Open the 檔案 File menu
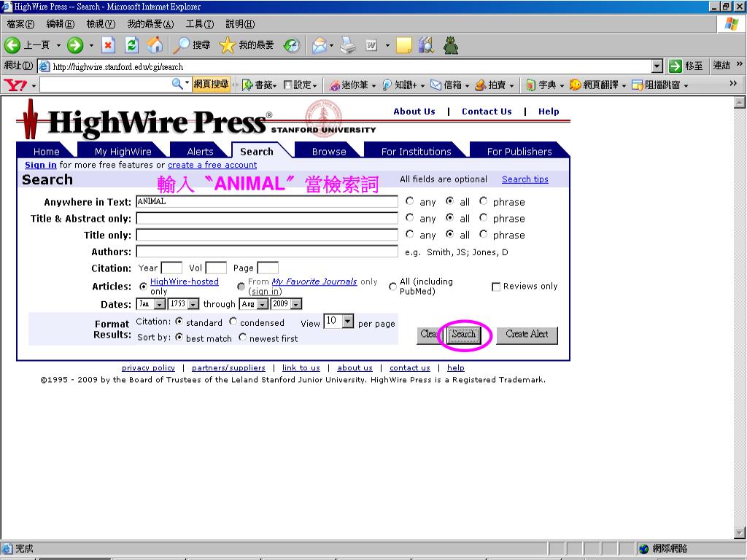Viewport: 747px width, 560px height. [x=20, y=24]
